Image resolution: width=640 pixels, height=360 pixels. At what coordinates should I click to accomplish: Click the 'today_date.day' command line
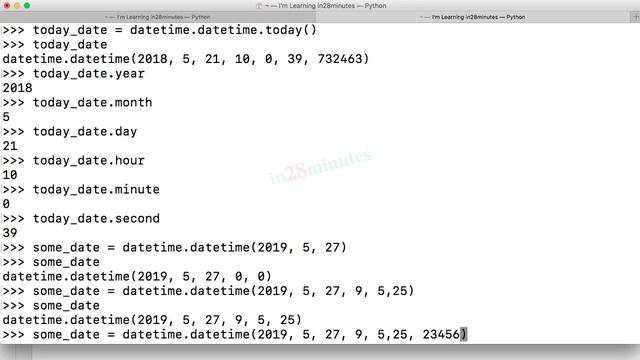click(70, 131)
